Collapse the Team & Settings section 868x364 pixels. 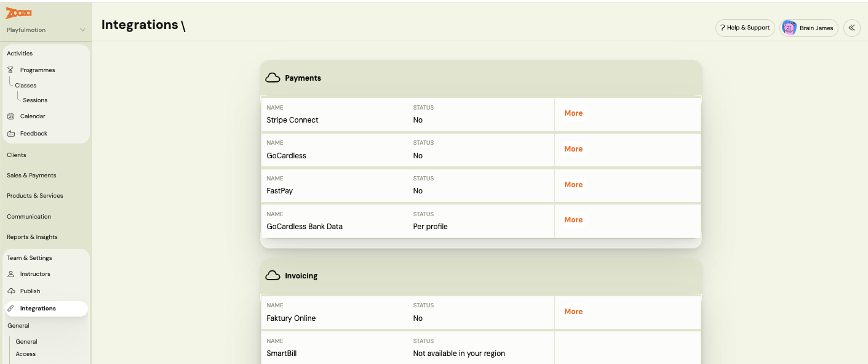pyautogui.click(x=30, y=257)
